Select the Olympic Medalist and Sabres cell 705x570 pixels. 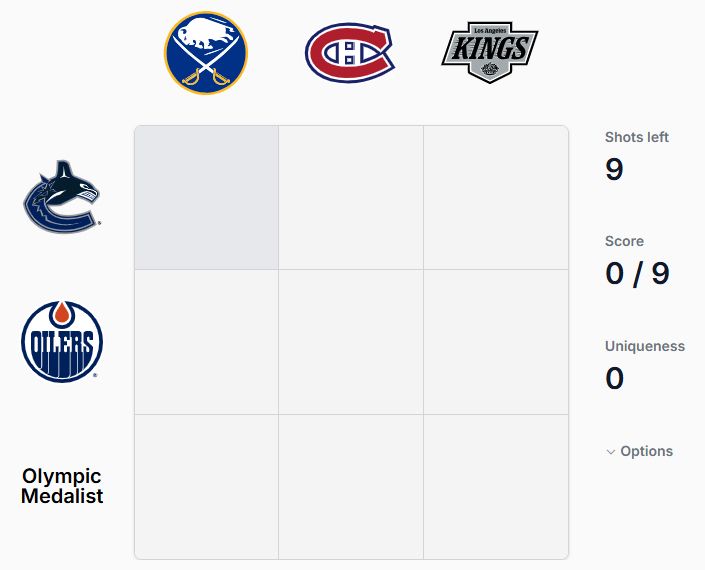pos(206,487)
